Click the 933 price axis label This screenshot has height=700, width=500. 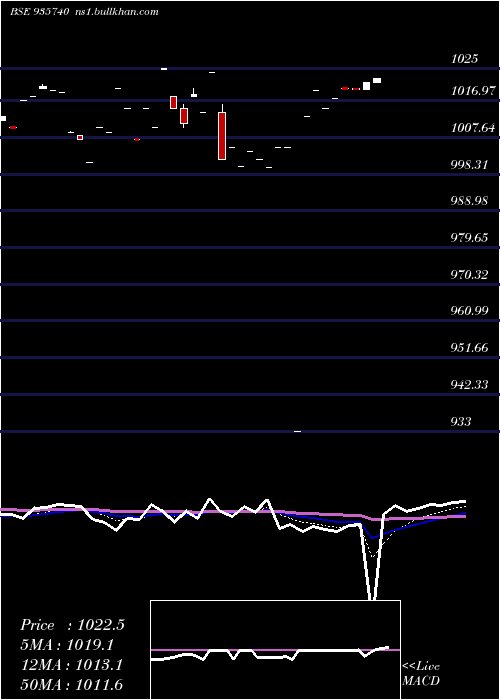(x=461, y=422)
